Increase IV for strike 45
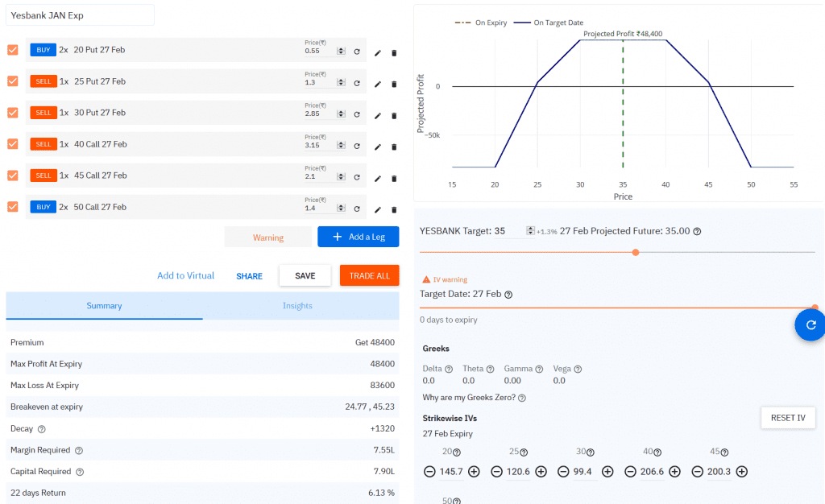Screen dimensions: 825x504 (x=742, y=472)
